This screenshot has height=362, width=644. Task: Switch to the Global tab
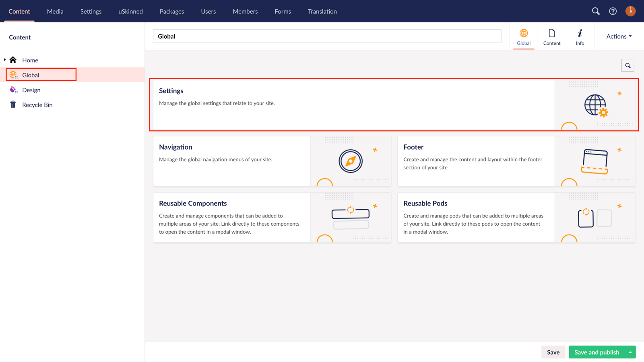523,36
